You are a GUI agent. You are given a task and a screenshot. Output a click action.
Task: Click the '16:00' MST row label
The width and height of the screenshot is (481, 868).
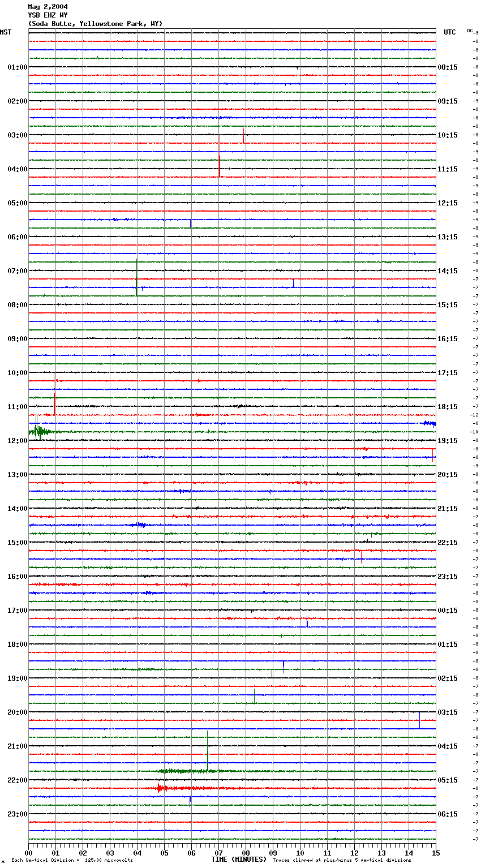pyautogui.click(x=18, y=577)
